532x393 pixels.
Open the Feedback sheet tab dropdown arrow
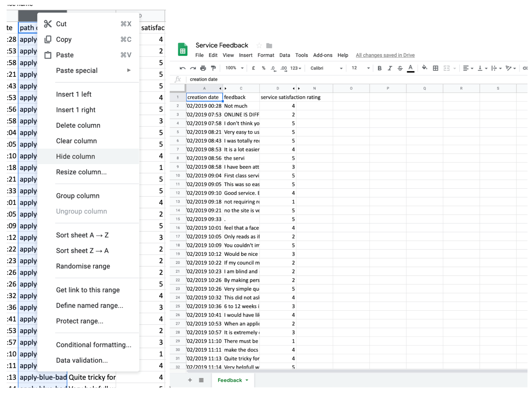247,380
